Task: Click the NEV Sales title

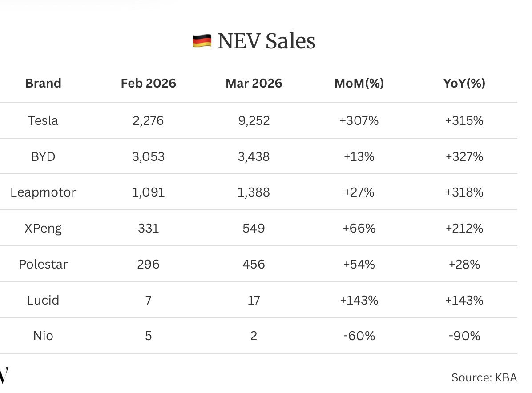Action: (x=266, y=41)
